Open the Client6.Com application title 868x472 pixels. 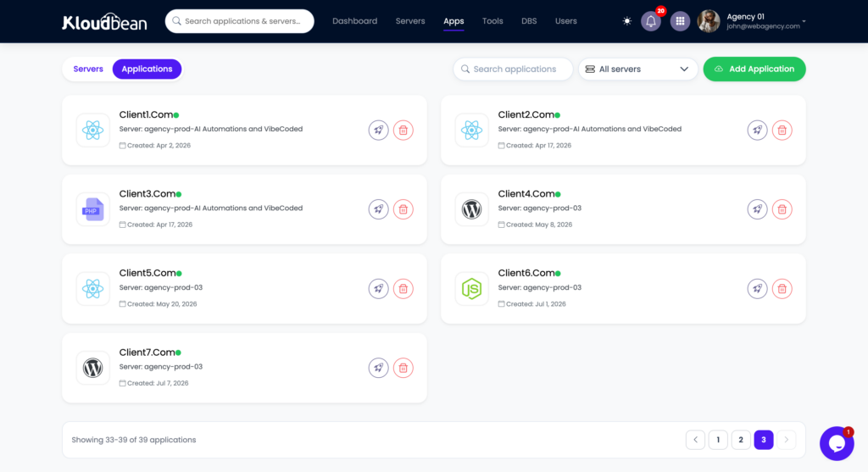click(526, 273)
